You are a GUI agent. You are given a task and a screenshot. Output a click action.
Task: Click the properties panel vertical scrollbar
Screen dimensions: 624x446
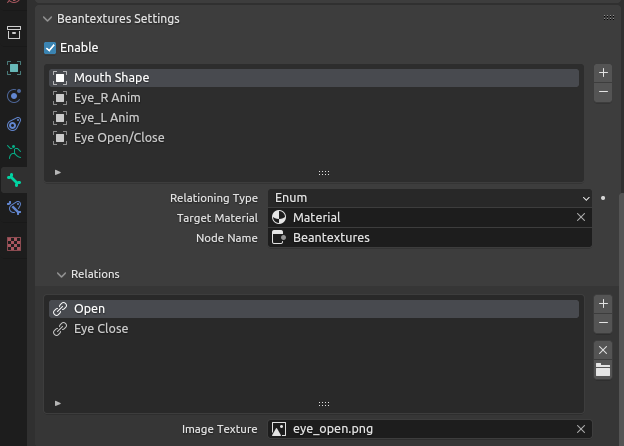click(622, 318)
